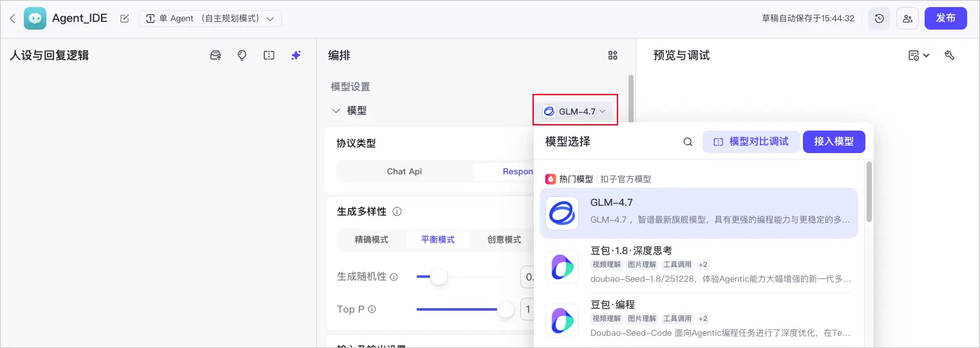Select the Chat Api protocol tab
980x348 pixels.
[404, 171]
